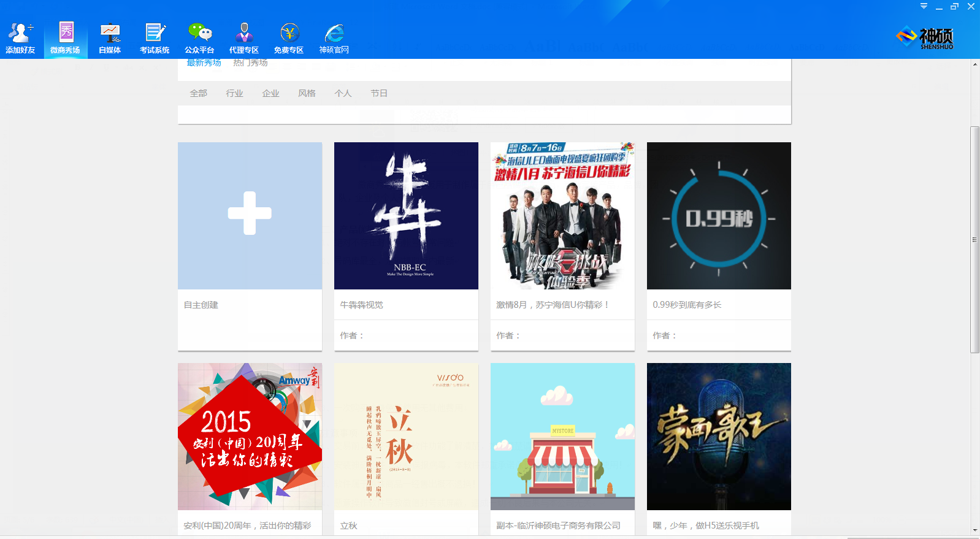This screenshot has height=539, width=980.
Task: Open the 自媒体 presentation icon
Action: [110, 38]
